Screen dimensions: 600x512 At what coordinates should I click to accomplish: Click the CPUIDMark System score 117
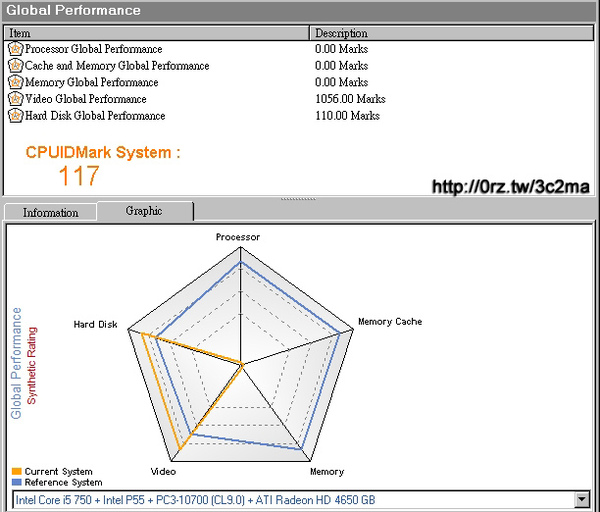click(x=79, y=176)
